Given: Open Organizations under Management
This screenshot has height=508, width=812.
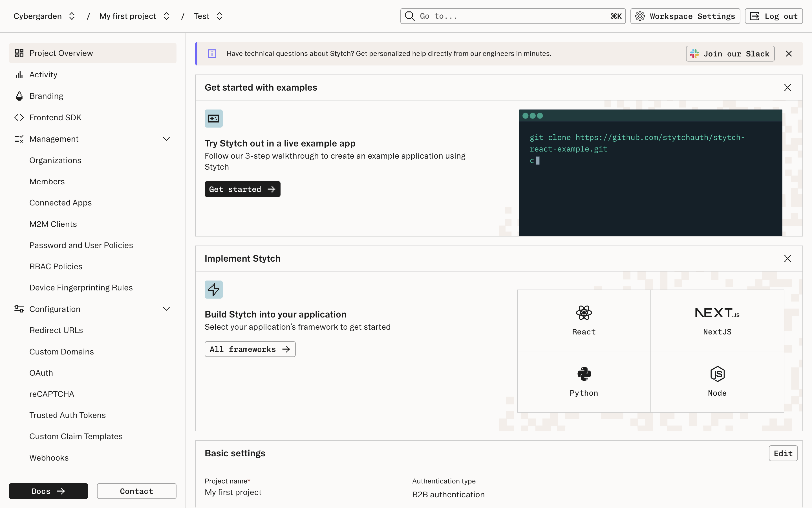Looking at the screenshot, I should click(55, 160).
